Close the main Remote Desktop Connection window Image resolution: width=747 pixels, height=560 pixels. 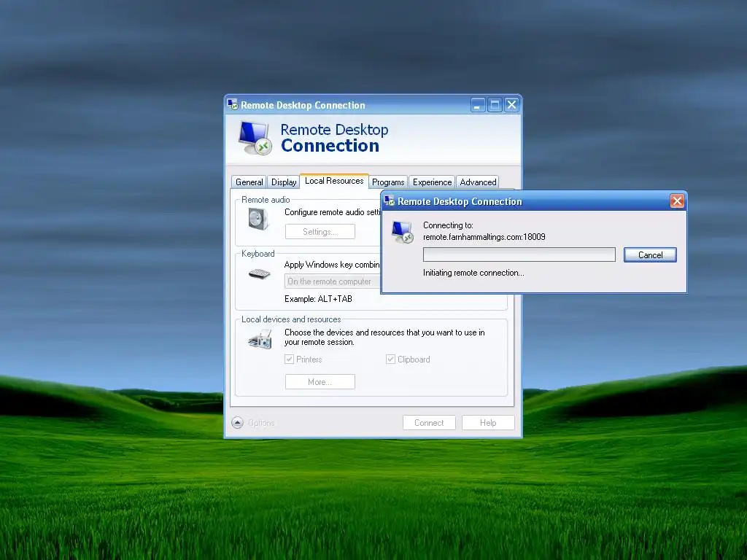click(x=511, y=105)
